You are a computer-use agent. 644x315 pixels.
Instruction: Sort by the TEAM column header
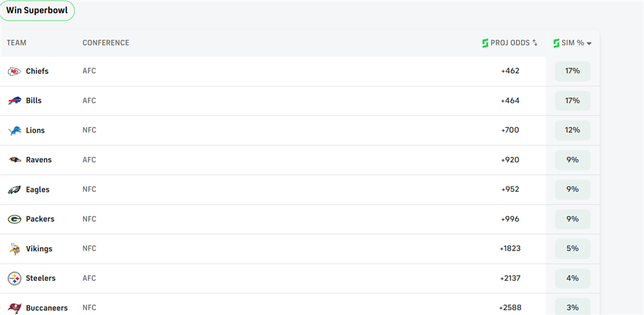(16, 43)
